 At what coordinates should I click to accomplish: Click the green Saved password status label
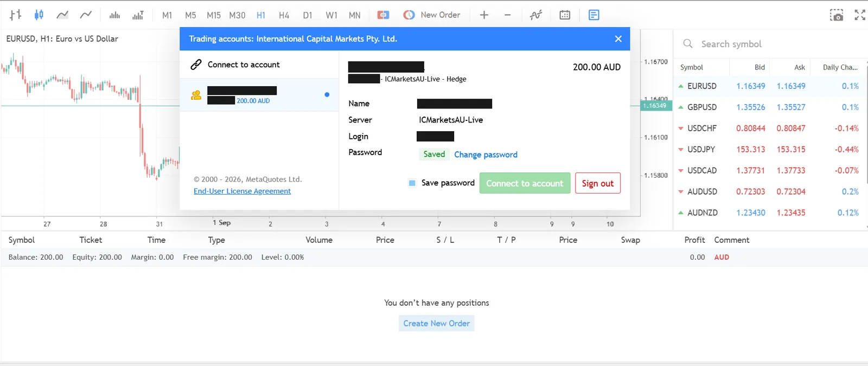tap(434, 155)
